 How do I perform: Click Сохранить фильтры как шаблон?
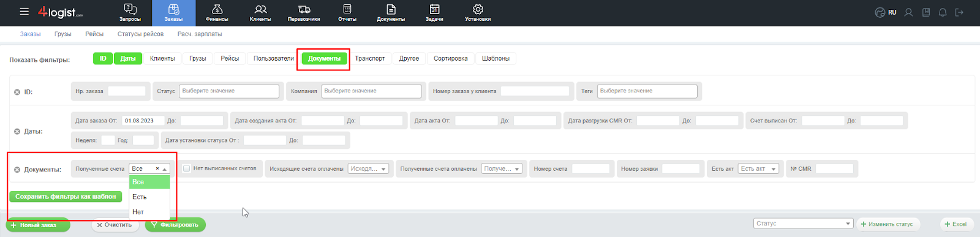point(66,197)
